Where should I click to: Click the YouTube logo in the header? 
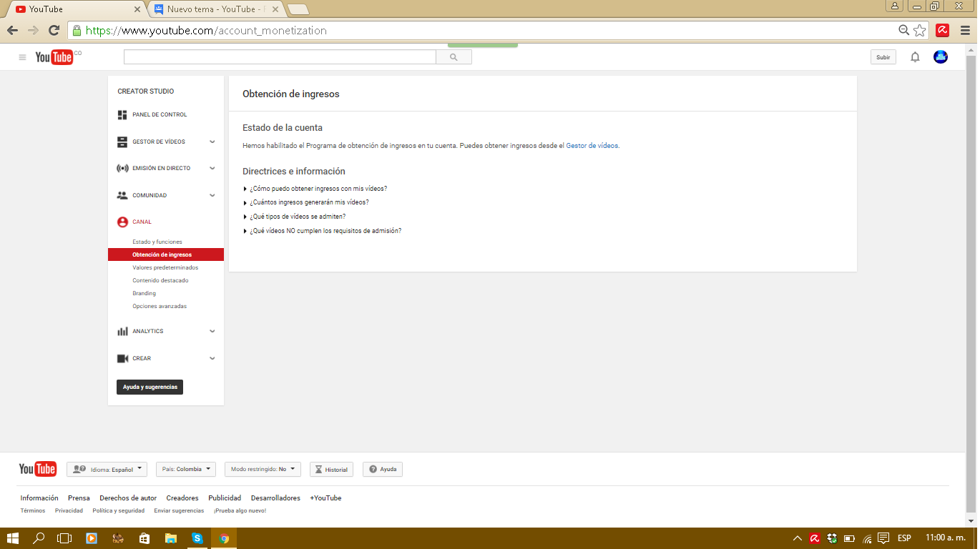point(54,57)
